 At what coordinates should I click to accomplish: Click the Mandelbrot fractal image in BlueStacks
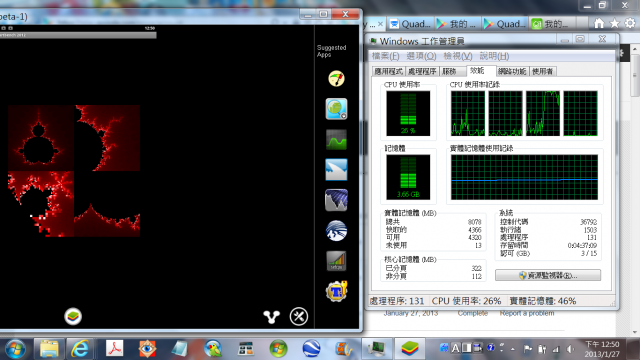[x=74, y=171]
